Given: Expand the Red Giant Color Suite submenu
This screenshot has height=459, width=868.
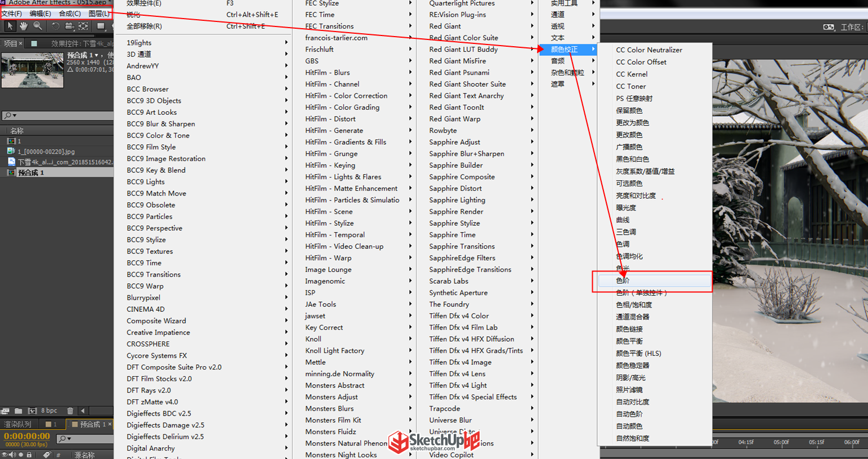Looking at the screenshot, I should [x=477, y=38].
